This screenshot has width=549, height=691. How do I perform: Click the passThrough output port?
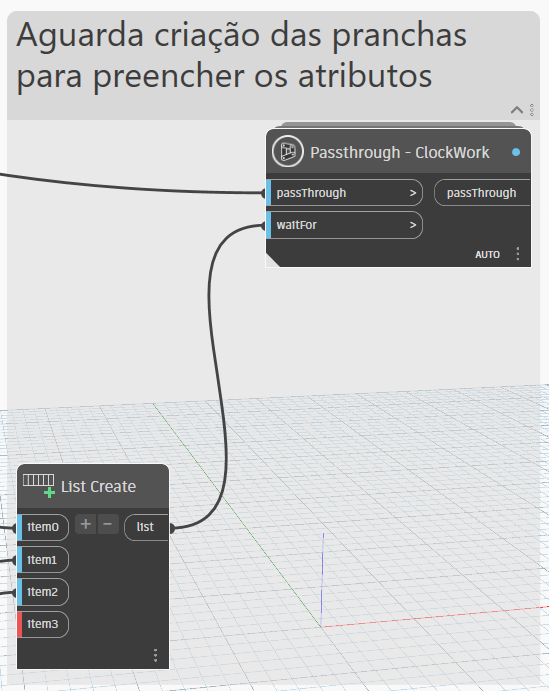482,193
